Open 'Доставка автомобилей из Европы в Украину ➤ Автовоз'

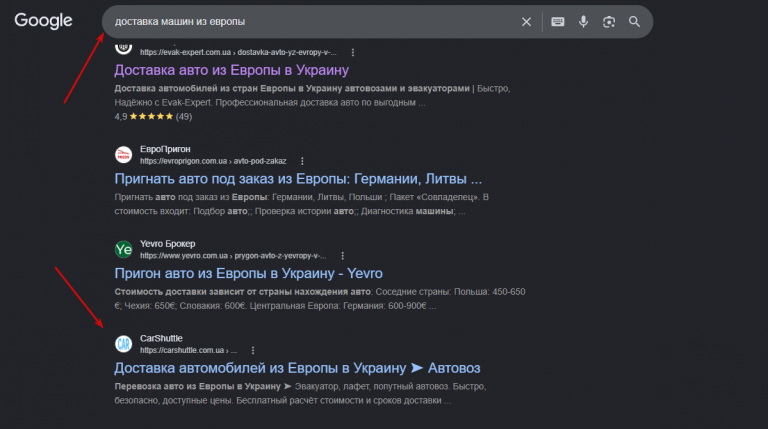[297, 368]
